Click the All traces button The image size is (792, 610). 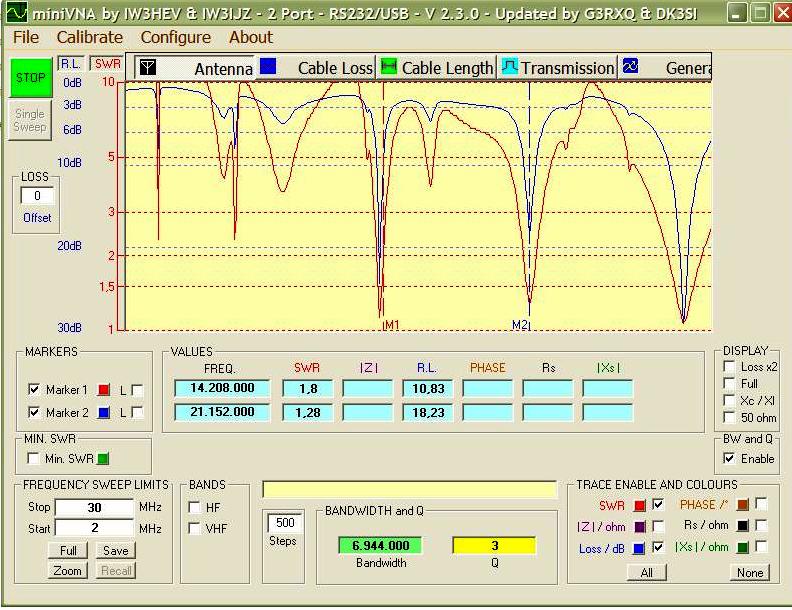click(646, 573)
